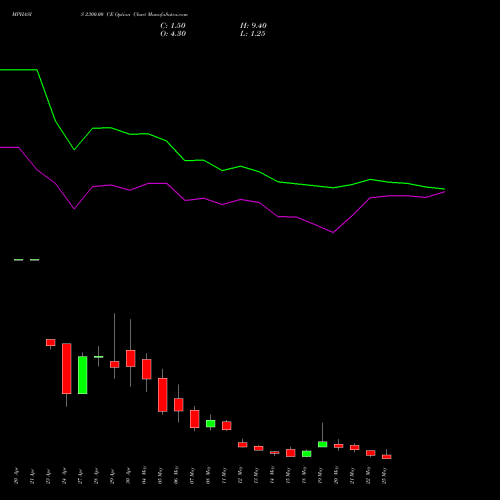Click the 21 Apr date label
The width and height of the screenshot is (500, 500).
pos(32,476)
